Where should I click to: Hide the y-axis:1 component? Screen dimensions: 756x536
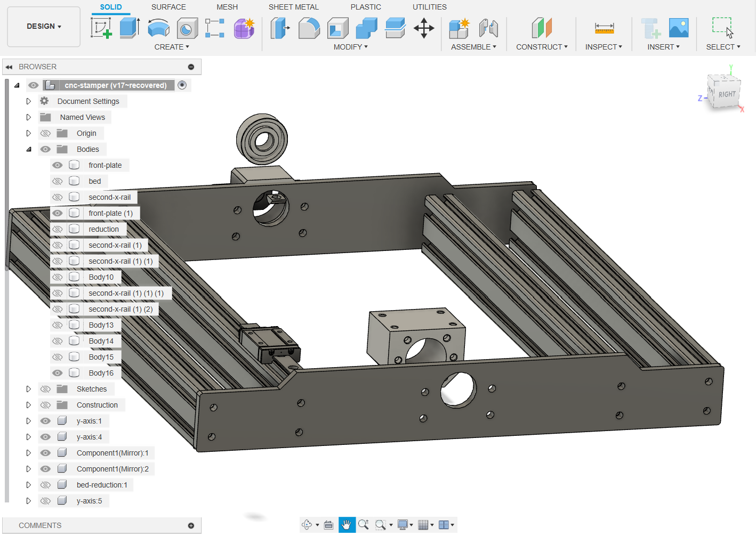pyautogui.click(x=45, y=420)
